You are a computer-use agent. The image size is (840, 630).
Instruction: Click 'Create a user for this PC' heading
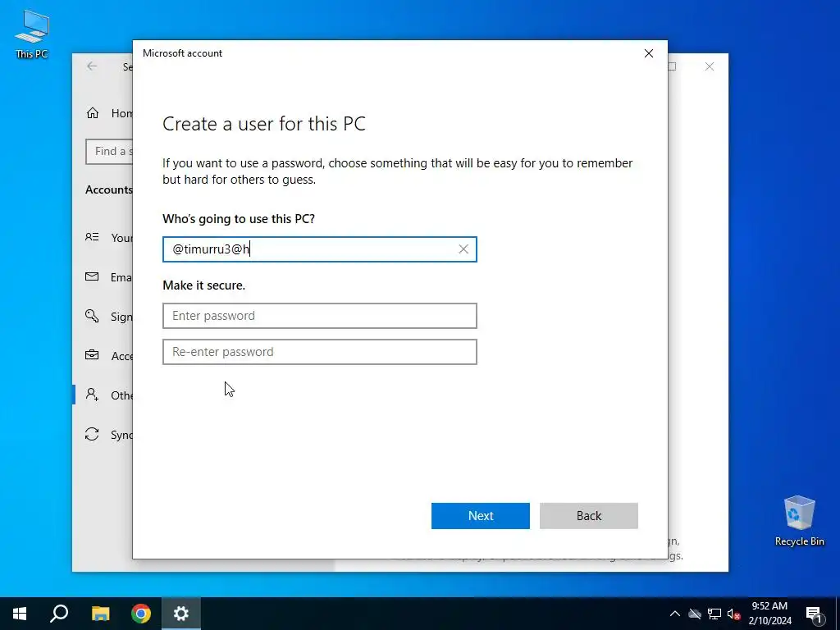[264, 124]
